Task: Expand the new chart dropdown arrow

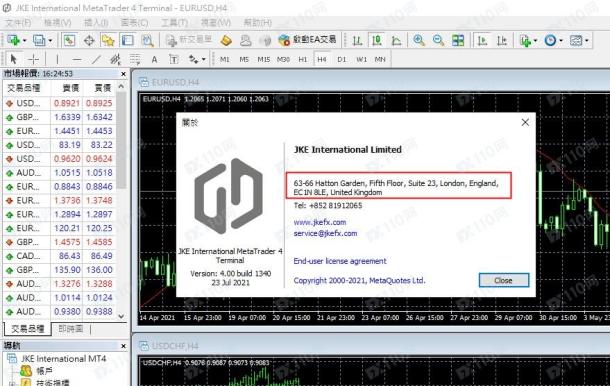Action: [x=25, y=40]
